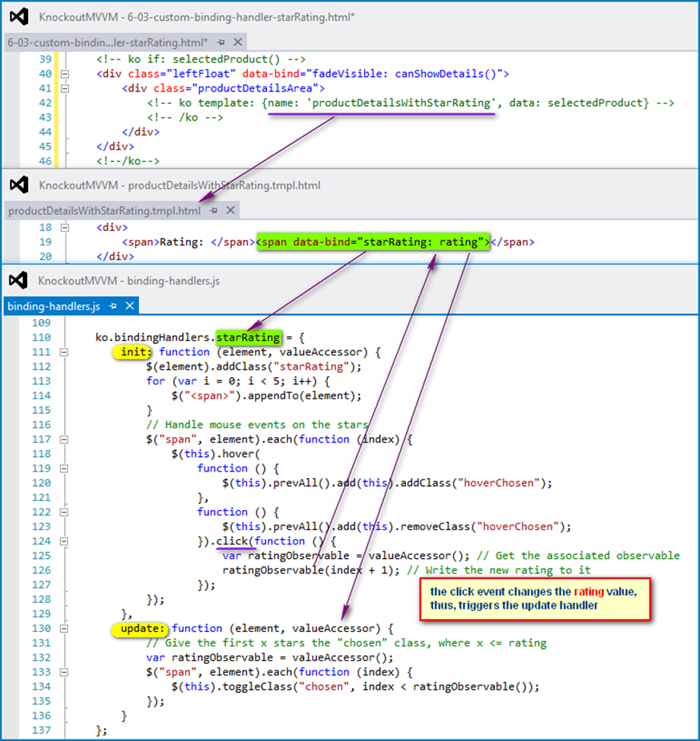Click the Visual Studio logo of the productDetailsWithStarRating.tmpl.html window
The width and height of the screenshot is (700, 741).
point(18,185)
